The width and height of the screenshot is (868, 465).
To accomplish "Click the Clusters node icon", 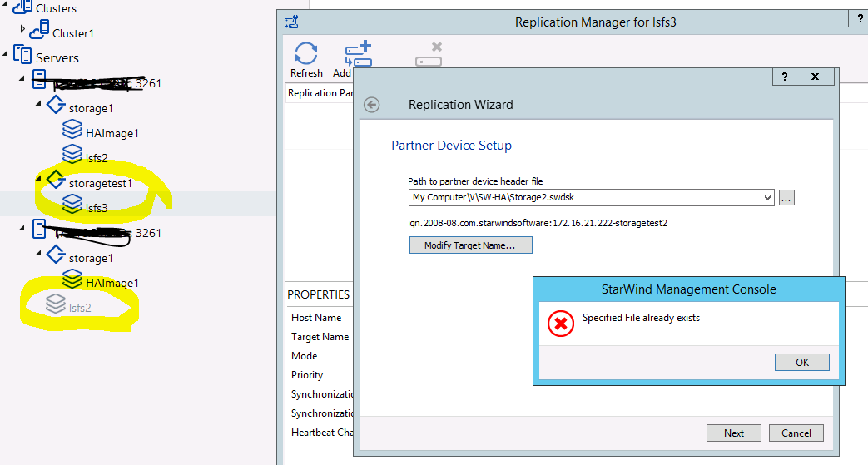I will coord(22,7).
